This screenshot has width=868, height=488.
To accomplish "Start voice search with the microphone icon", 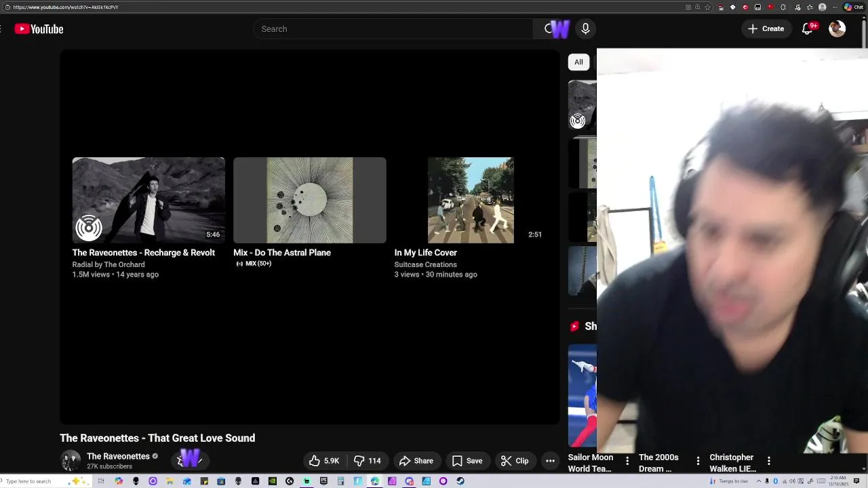I will pyautogui.click(x=585, y=29).
